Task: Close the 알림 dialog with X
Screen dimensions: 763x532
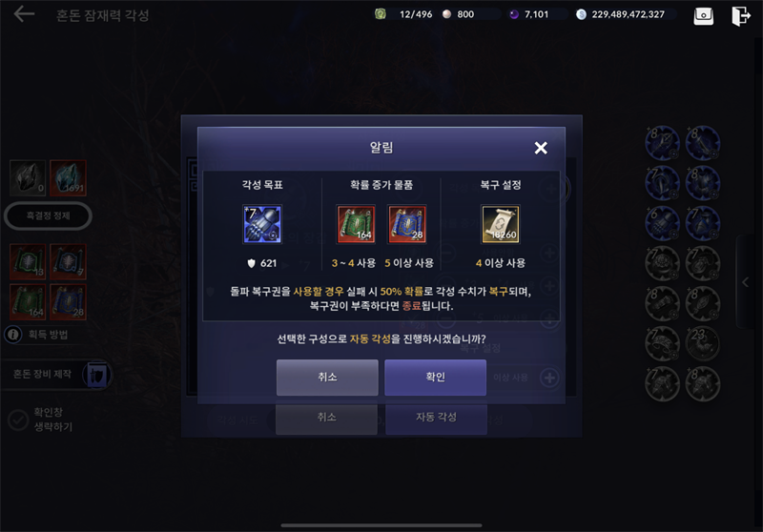Action: tap(541, 148)
